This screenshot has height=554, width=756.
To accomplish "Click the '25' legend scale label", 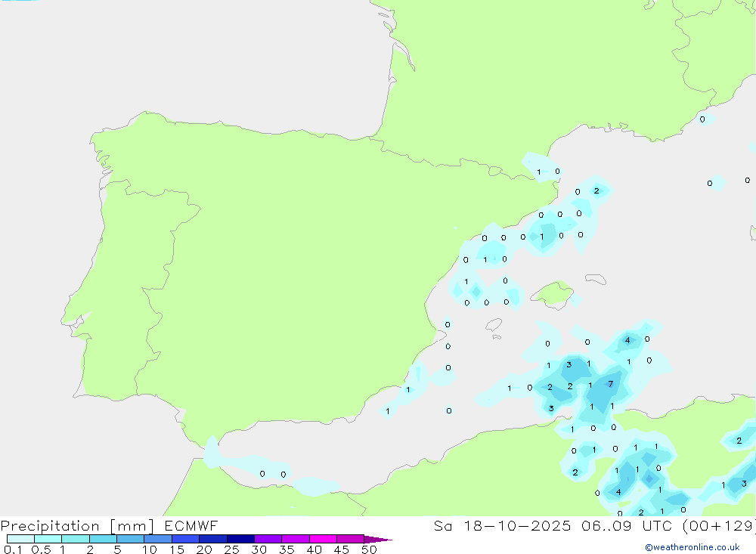I will point(232,549).
